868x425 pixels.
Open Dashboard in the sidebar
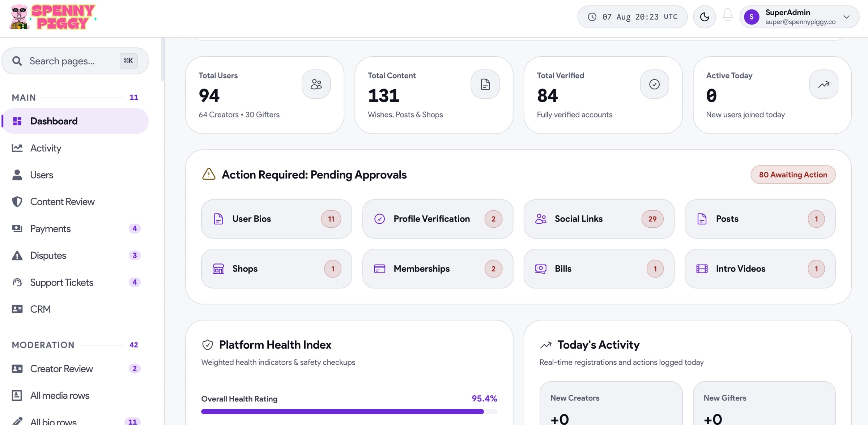click(75, 121)
